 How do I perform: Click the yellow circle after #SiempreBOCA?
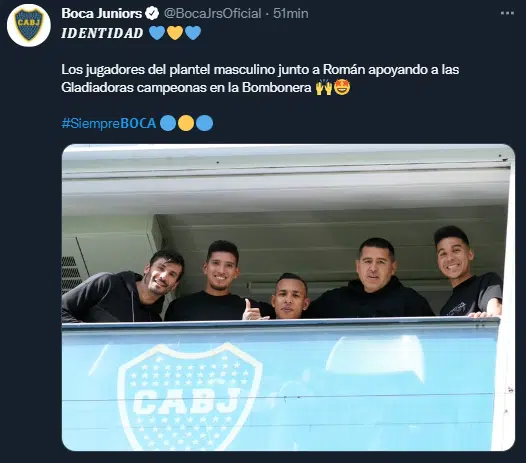point(186,123)
